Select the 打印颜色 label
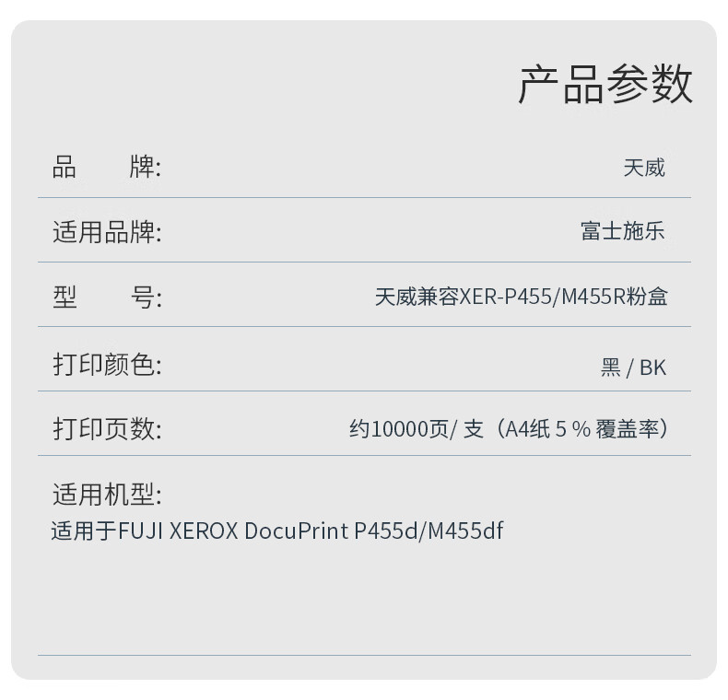 click(x=107, y=364)
